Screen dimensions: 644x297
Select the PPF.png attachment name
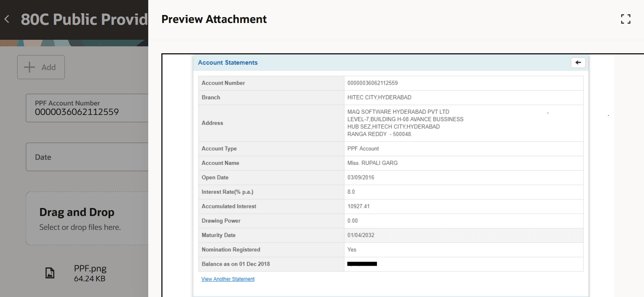[x=90, y=269]
